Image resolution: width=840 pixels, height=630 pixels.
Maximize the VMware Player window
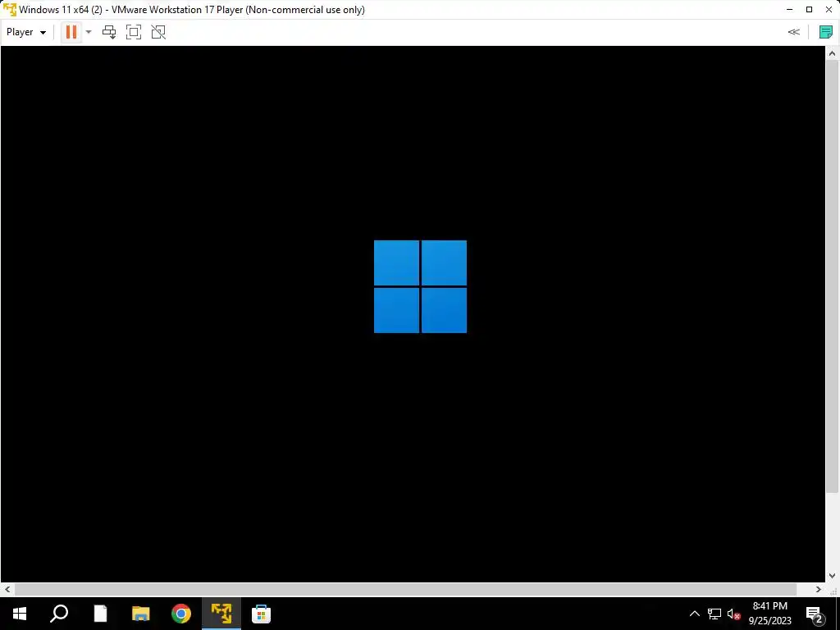click(810, 10)
